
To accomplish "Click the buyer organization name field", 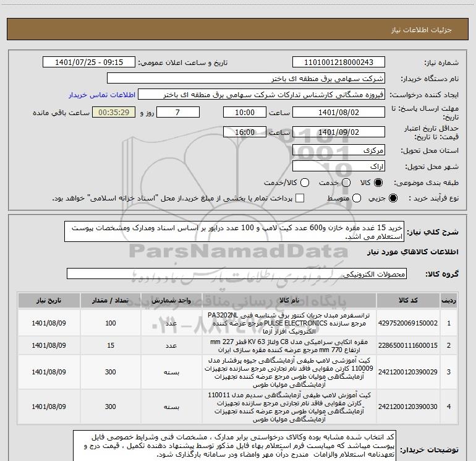I will (x=246, y=79).
